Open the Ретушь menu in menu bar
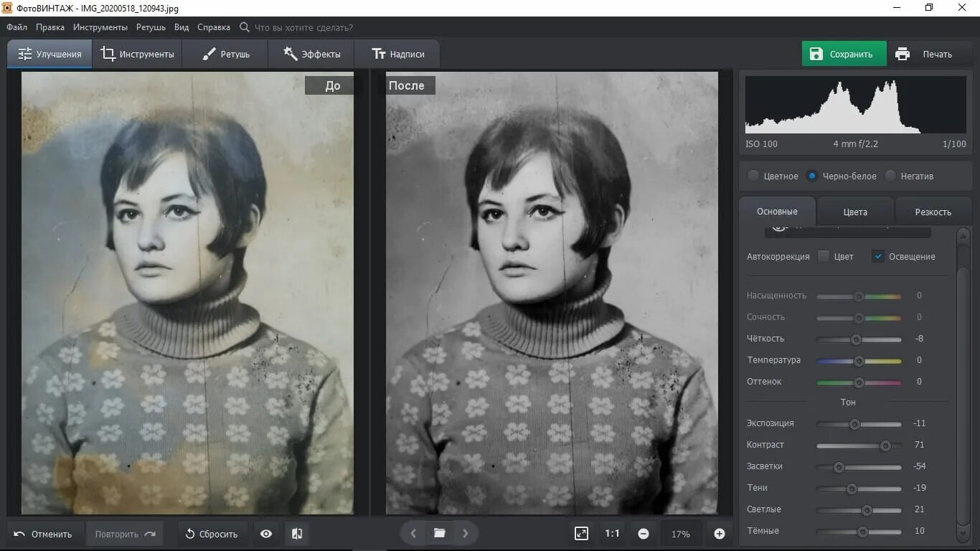Image resolution: width=980 pixels, height=551 pixels. coord(151,27)
